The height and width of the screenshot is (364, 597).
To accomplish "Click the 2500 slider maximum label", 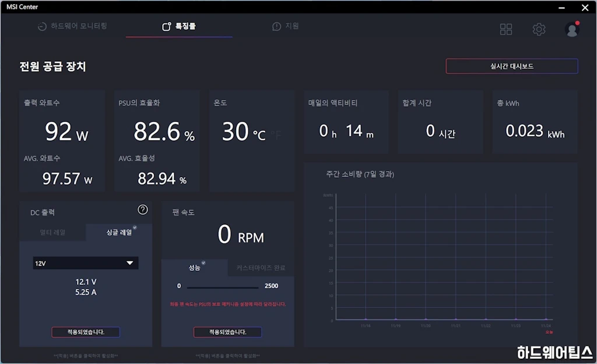I will coord(272,286).
